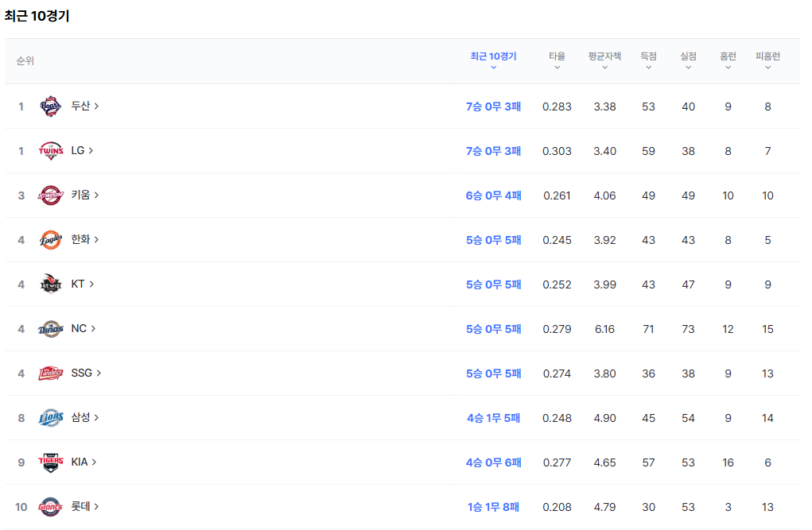Click the Kiwoom Heroes team logo
The height and width of the screenshot is (530, 812).
click(x=50, y=195)
